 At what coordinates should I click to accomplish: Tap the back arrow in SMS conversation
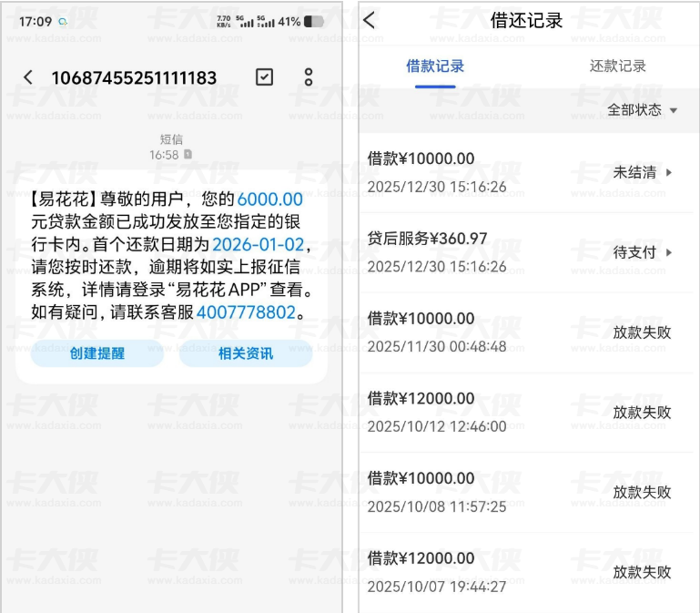click(27, 77)
